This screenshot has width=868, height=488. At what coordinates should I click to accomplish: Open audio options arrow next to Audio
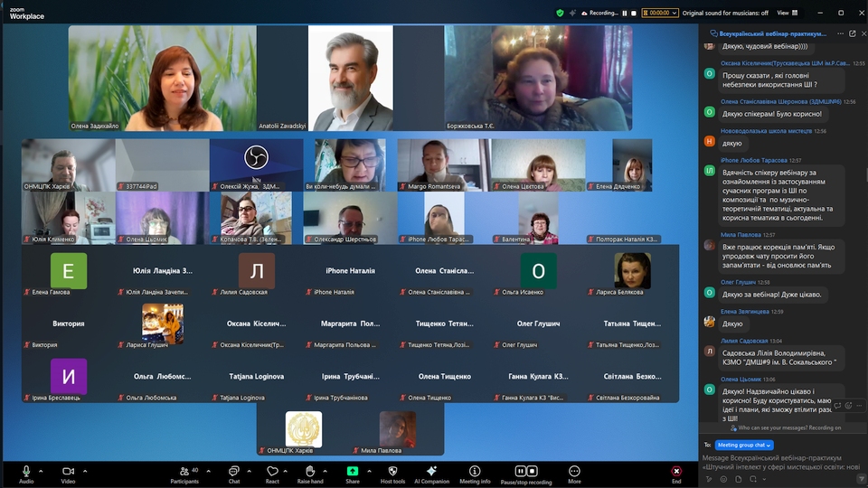(41, 472)
